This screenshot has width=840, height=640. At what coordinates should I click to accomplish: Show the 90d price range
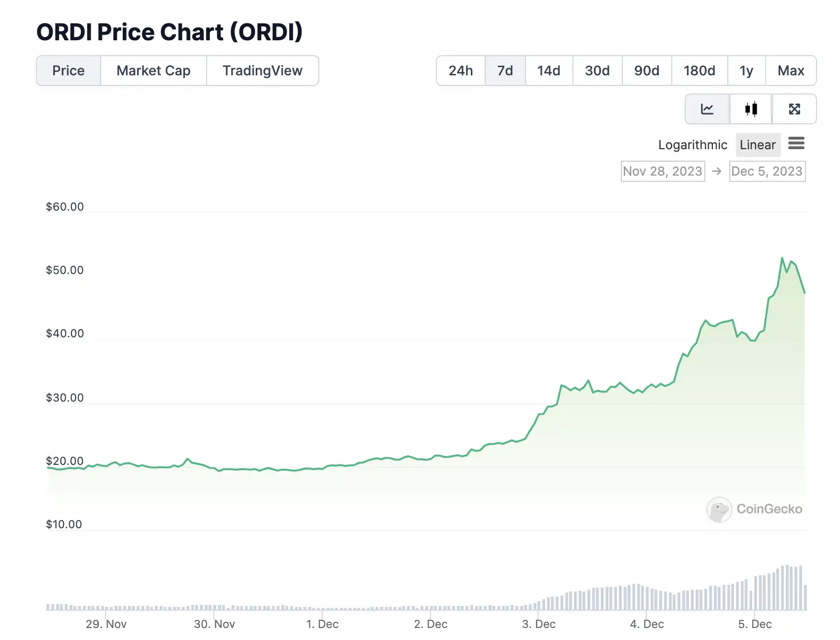tap(647, 71)
